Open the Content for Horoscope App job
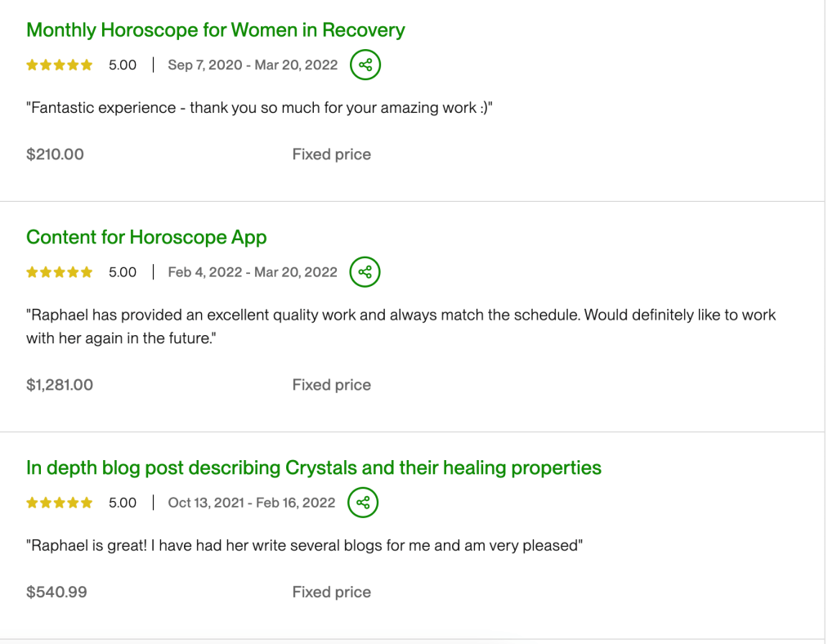837x644 pixels. tap(146, 237)
